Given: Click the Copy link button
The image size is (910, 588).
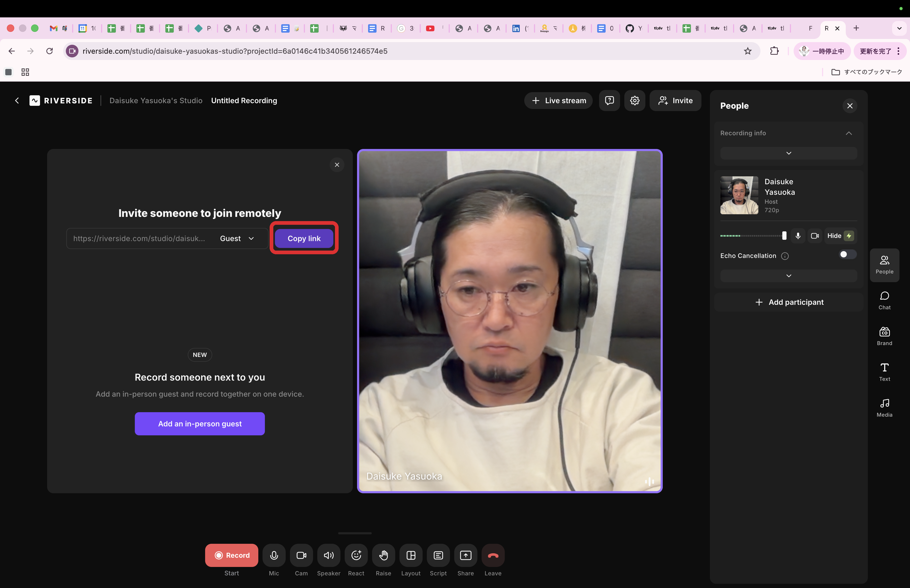Looking at the screenshot, I should [304, 238].
